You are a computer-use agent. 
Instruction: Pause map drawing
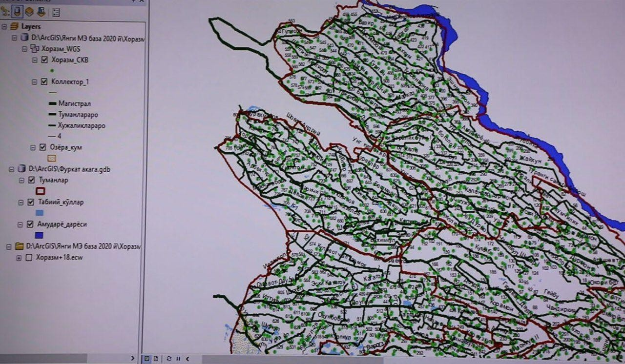(x=178, y=359)
